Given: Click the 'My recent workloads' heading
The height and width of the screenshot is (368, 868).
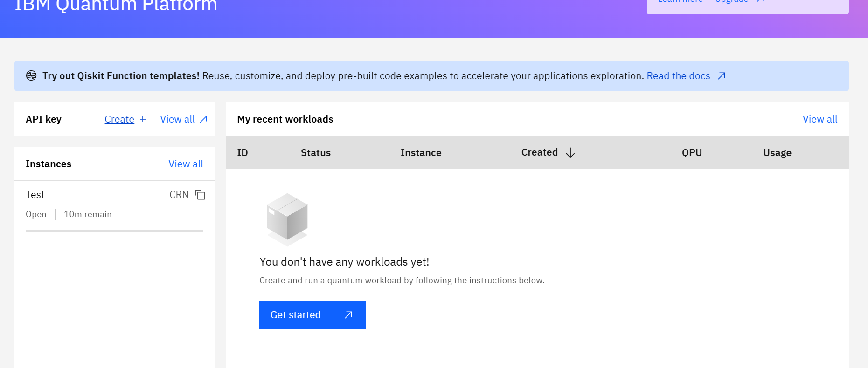Looking at the screenshot, I should [285, 119].
